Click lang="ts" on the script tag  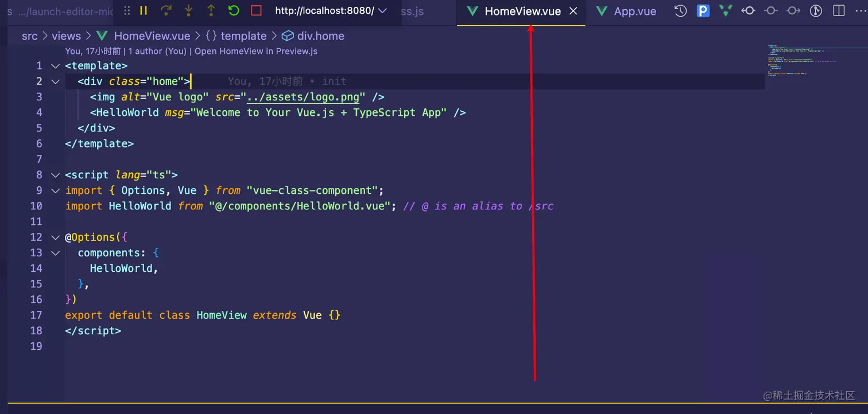(144, 175)
